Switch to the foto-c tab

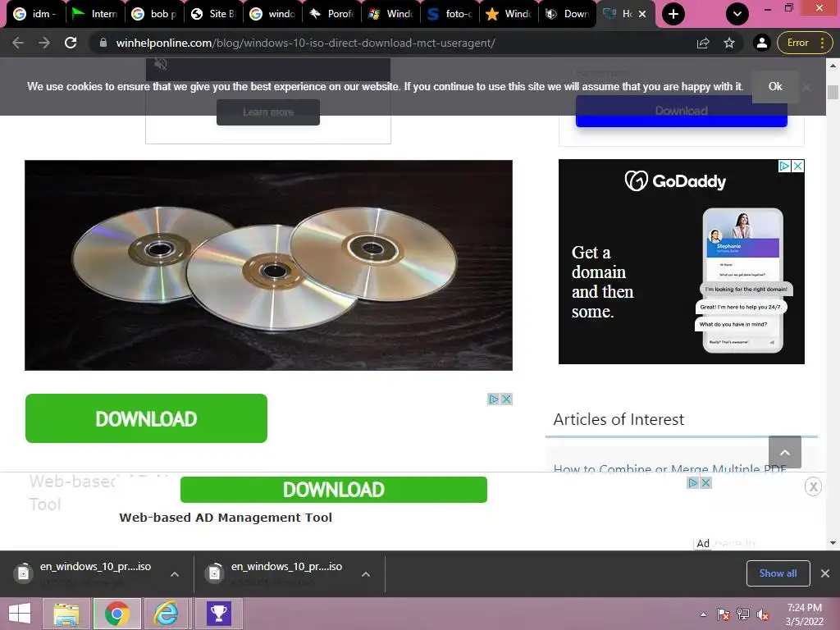450,14
